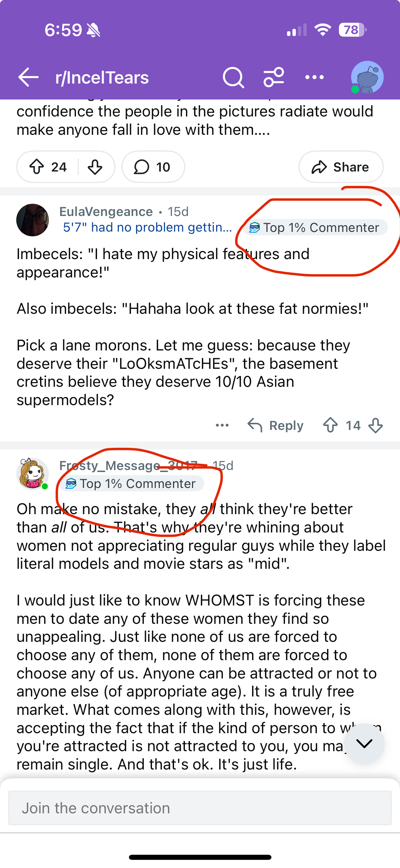Upvote EulaVengeance's comment
The height and width of the screenshot is (868, 400).
(330, 425)
